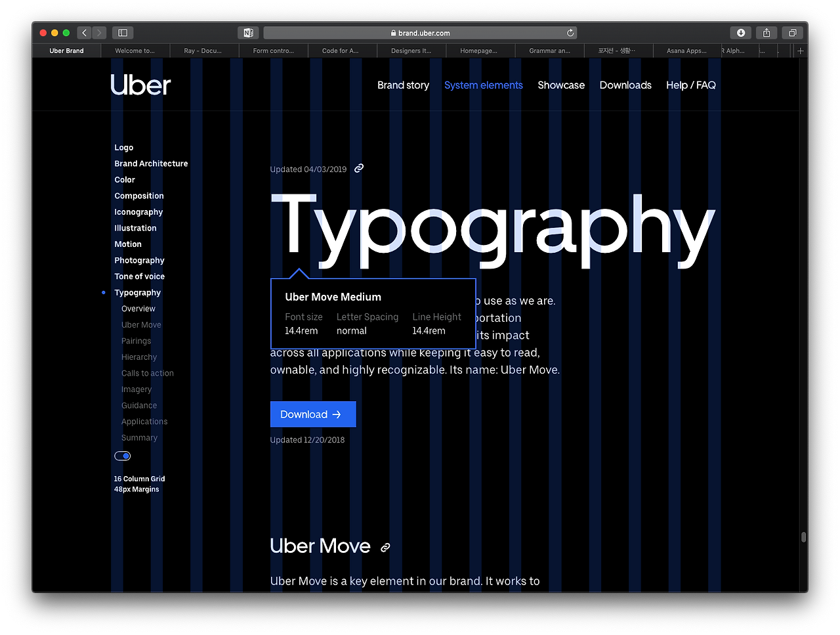
Task: Go to the Color section
Action: click(125, 180)
